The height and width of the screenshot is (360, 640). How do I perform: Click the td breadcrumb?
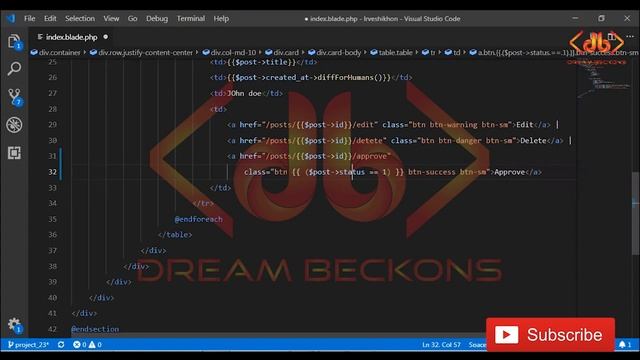[453, 52]
